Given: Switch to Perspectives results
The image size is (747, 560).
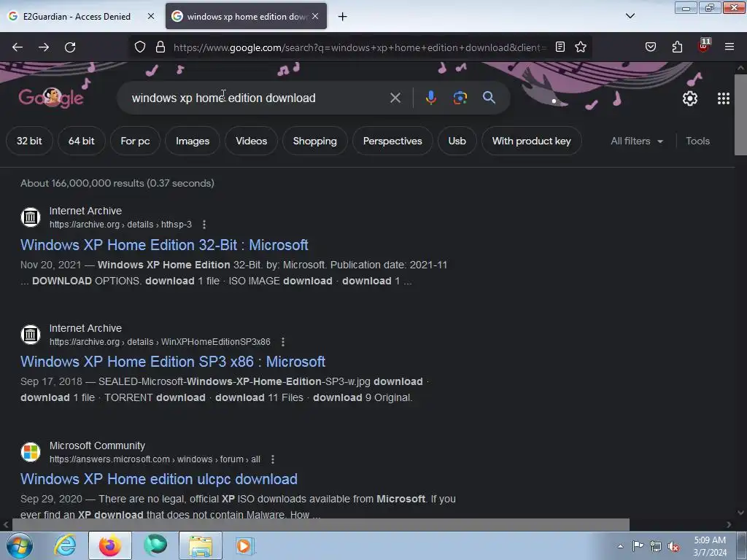Looking at the screenshot, I should coord(392,141).
